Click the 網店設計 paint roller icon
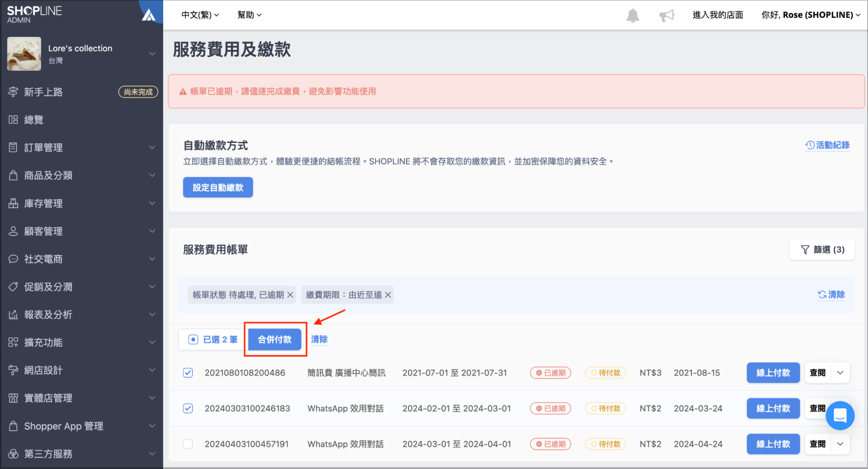Image resolution: width=868 pixels, height=469 pixels. pyautogui.click(x=13, y=370)
